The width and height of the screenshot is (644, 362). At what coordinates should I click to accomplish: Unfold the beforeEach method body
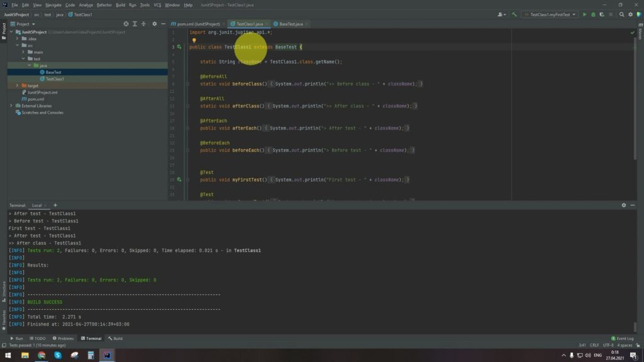187,150
